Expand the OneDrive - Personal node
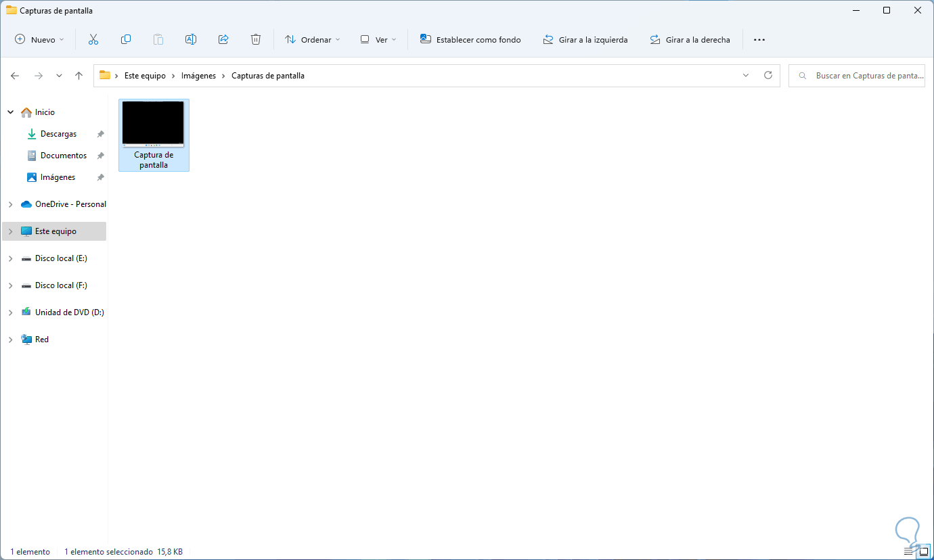 click(10, 204)
